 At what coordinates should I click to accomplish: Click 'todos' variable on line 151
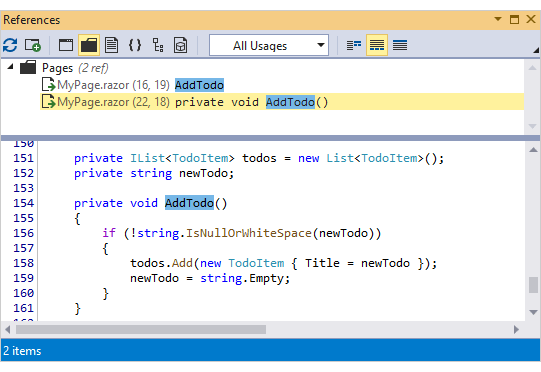pyautogui.click(x=259, y=158)
